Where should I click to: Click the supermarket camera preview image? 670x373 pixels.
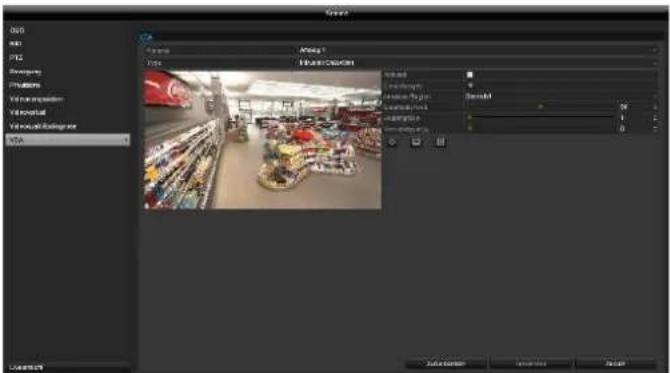[263, 140]
